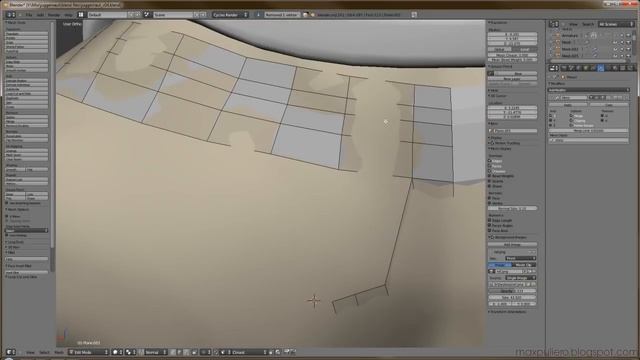
Task: Click the Apply button on Mirror modifier
Action: (x=569, y=105)
